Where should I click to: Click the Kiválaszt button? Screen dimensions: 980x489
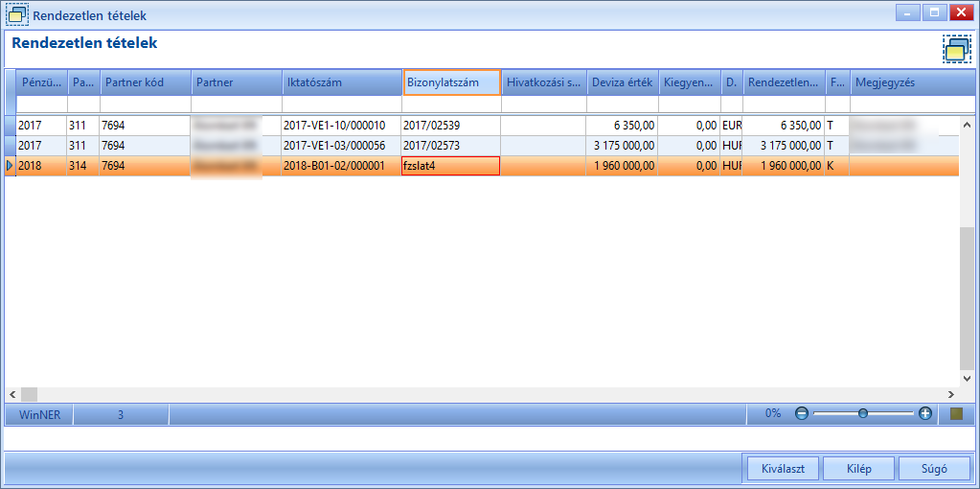click(x=783, y=468)
